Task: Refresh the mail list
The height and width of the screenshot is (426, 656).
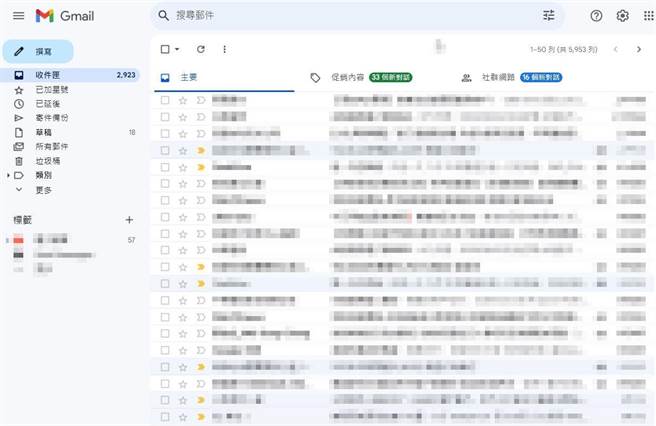Action: (201, 49)
